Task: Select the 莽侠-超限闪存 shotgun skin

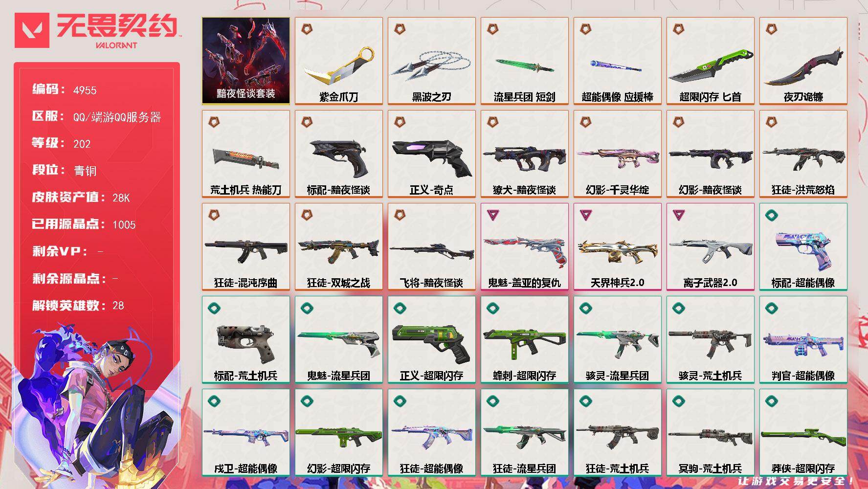Action: [x=803, y=433]
